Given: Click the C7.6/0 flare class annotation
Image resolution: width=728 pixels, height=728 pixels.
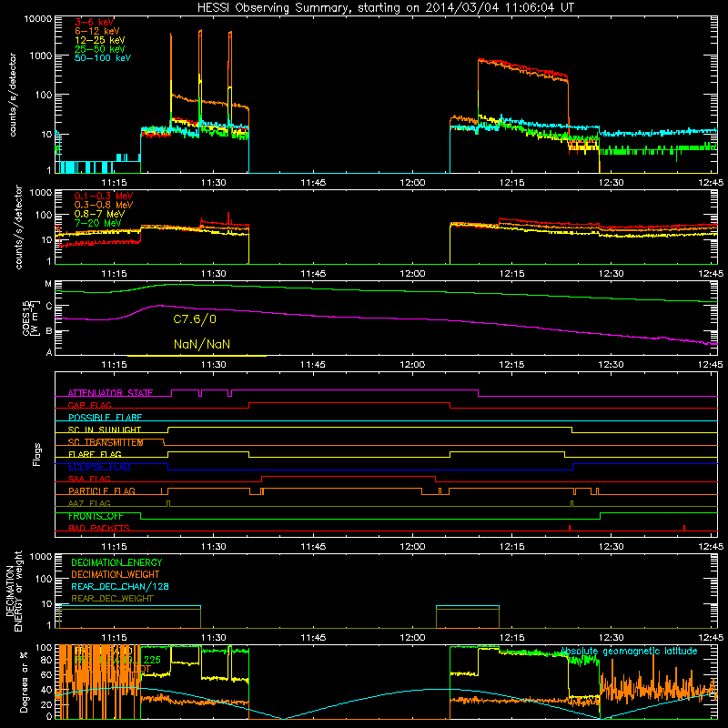Looking at the screenshot, I should tap(195, 319).
